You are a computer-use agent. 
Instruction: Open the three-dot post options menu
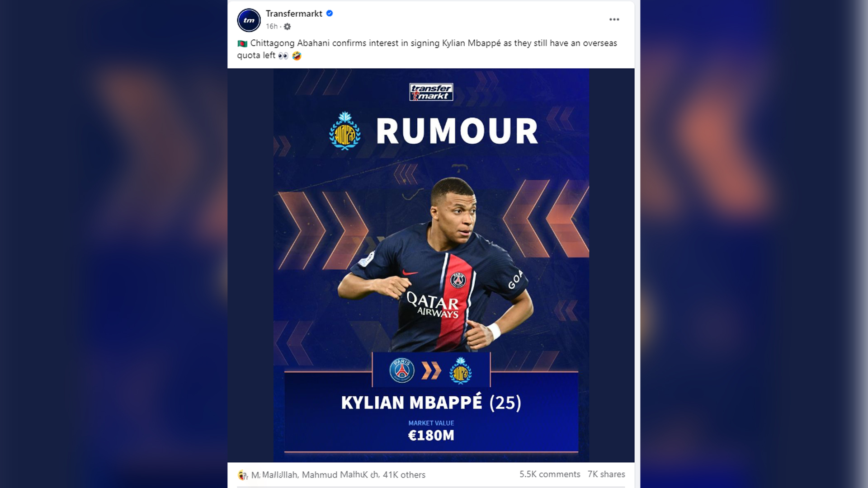coord(614,19)
